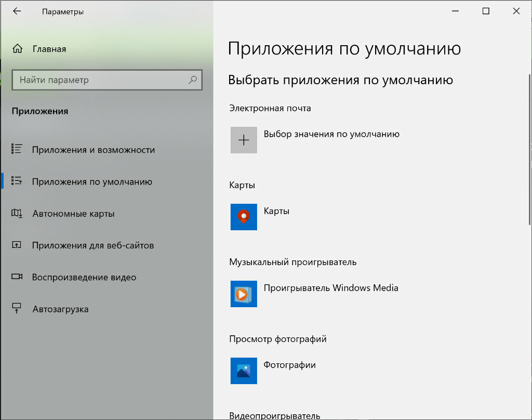Click the Приложения и возможности list icon
The image size is (532, 420).
[x=17, y=149]
